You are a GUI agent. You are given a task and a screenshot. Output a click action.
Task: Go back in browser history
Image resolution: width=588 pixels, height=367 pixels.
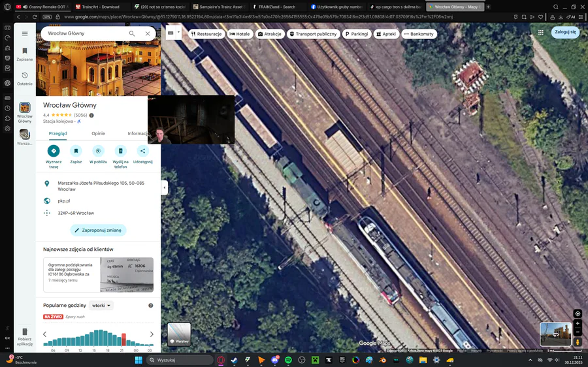coord(18,17)
